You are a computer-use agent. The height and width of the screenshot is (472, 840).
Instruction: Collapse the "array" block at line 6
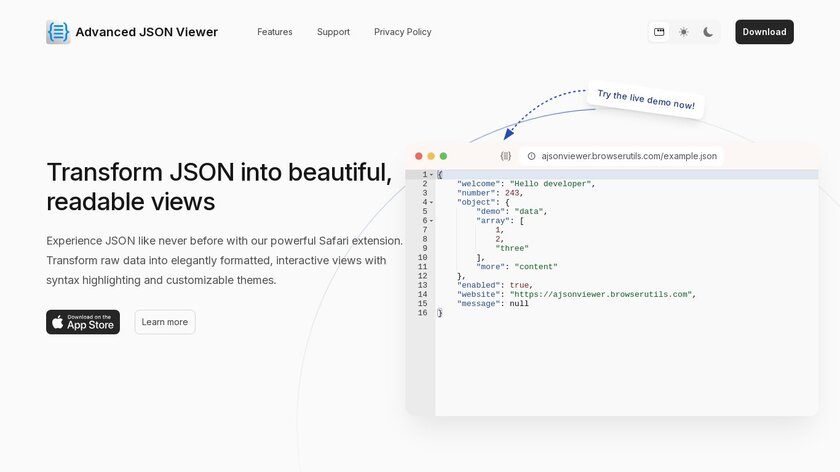(431, 221)
